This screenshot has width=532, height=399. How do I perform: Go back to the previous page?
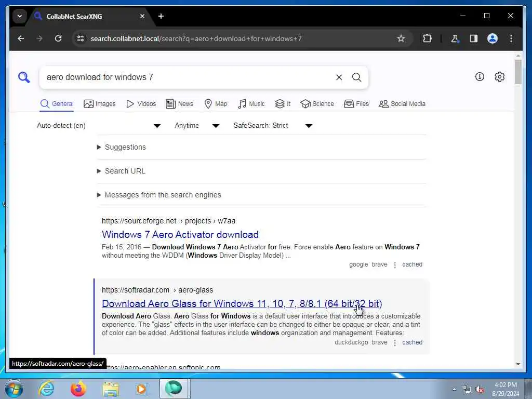pyautogui.click(x=21, y=38)
